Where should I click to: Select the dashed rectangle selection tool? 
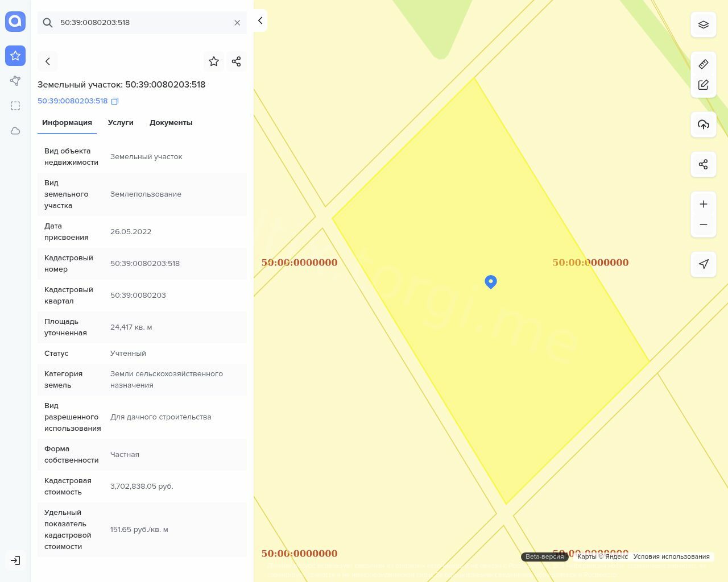click(x=15, y=106)
